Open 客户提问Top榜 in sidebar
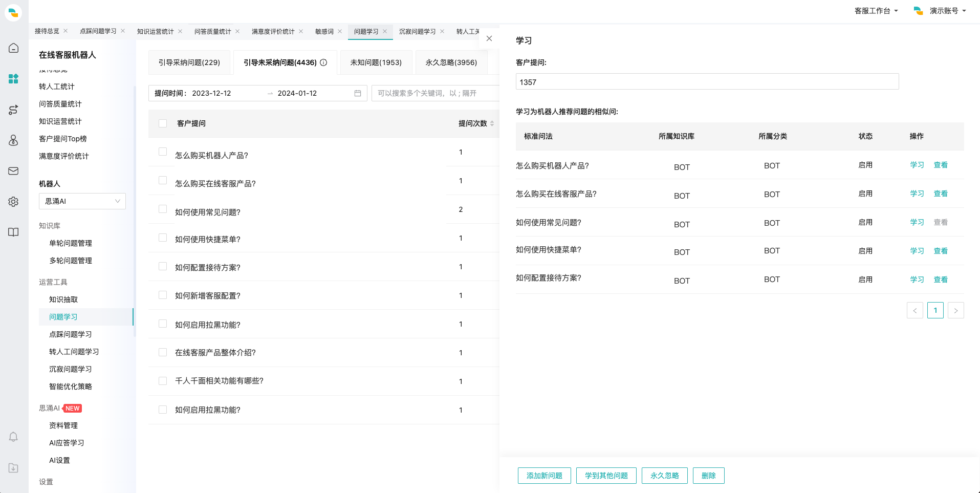980x493 pixels. tap(63, 139)
